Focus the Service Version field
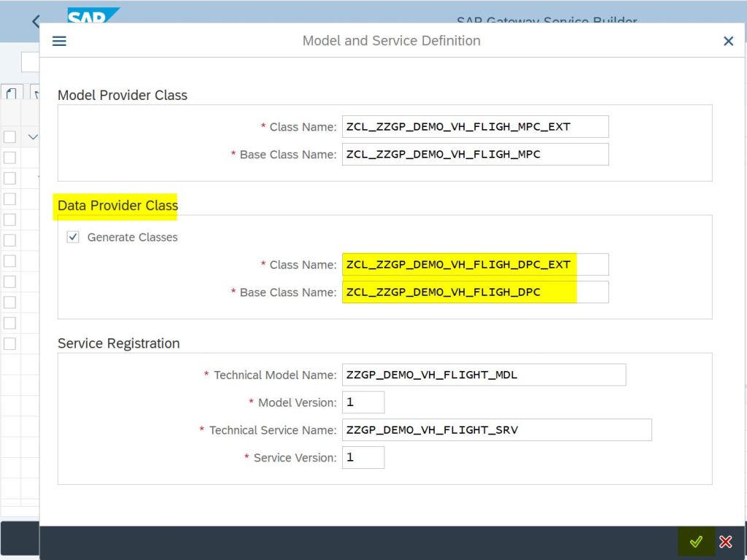 tap(363, 458)
